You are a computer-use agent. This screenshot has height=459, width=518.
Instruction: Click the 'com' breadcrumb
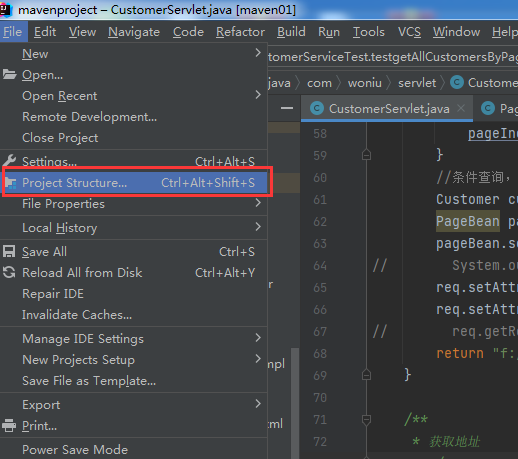[x=319, y=83]
